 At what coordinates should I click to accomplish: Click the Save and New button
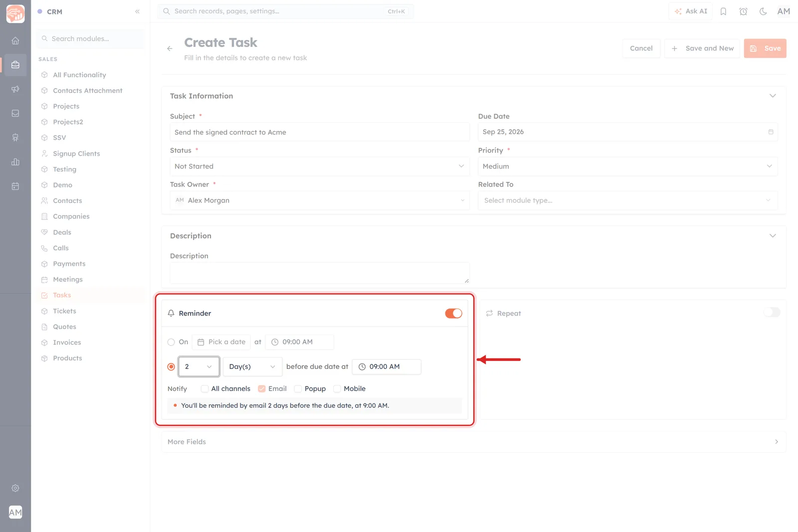[702, 48]
